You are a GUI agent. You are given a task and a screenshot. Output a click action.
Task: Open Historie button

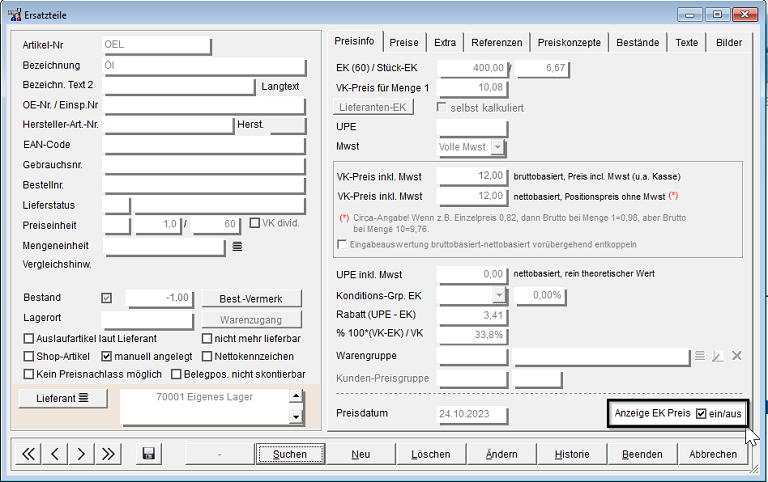coord(572,454)
